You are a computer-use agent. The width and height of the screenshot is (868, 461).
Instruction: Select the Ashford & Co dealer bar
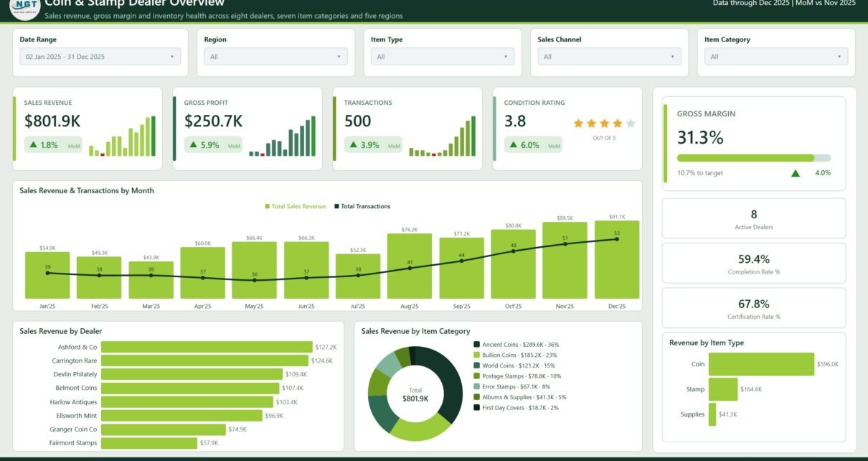[x=207, y=347]
